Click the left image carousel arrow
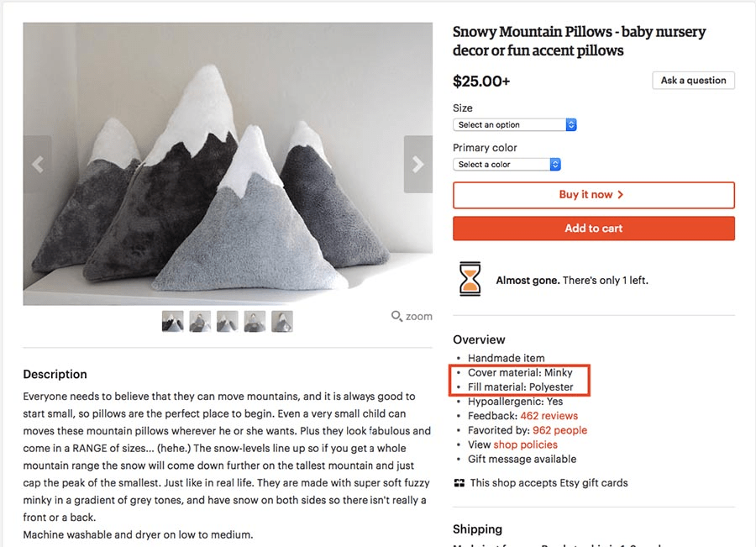 [39, 164]
